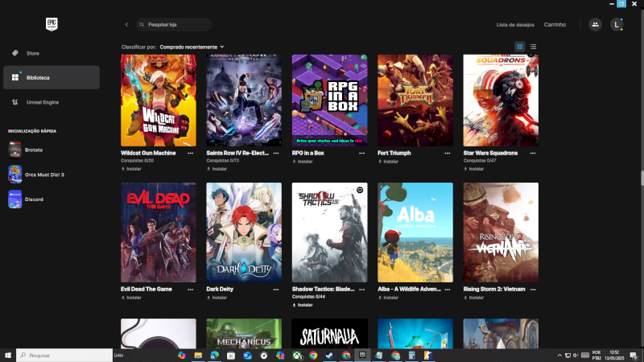
Task: Open RPG in a Box cover
Action: coord(330,101)
